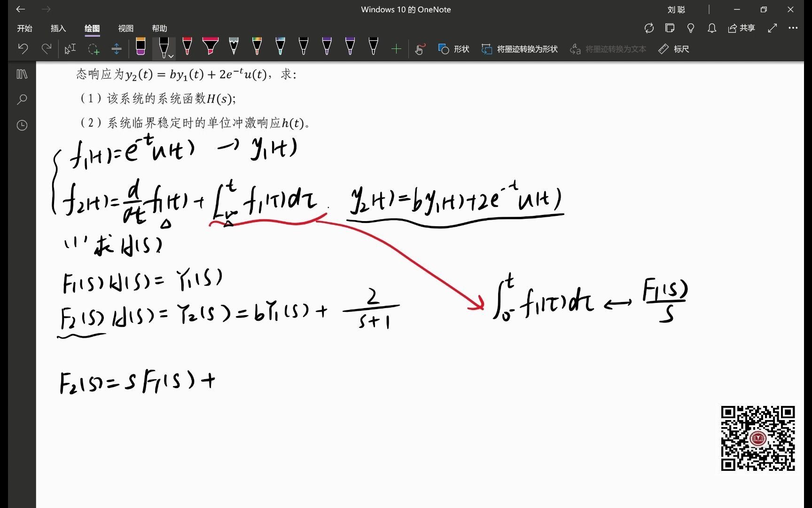Select the eraser tool
This screenshot has width=812, height=508.
[x=141, y=47]
